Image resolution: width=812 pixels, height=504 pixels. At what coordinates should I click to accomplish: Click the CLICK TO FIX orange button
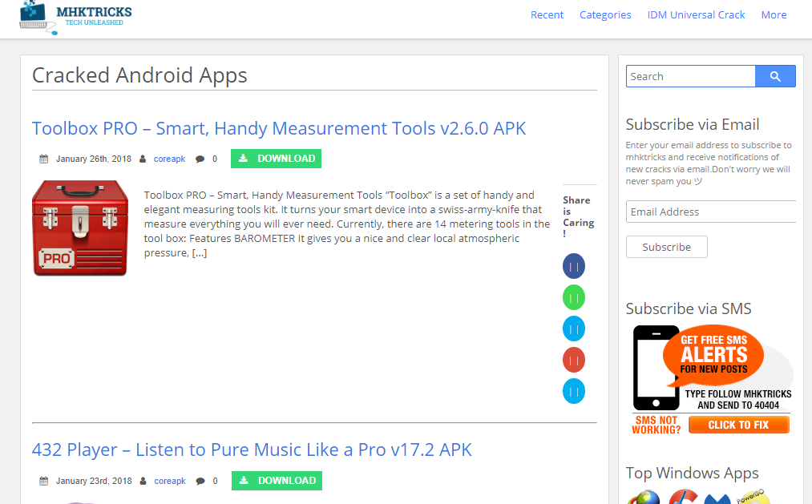pyautogui.click(x=739, y=425)
